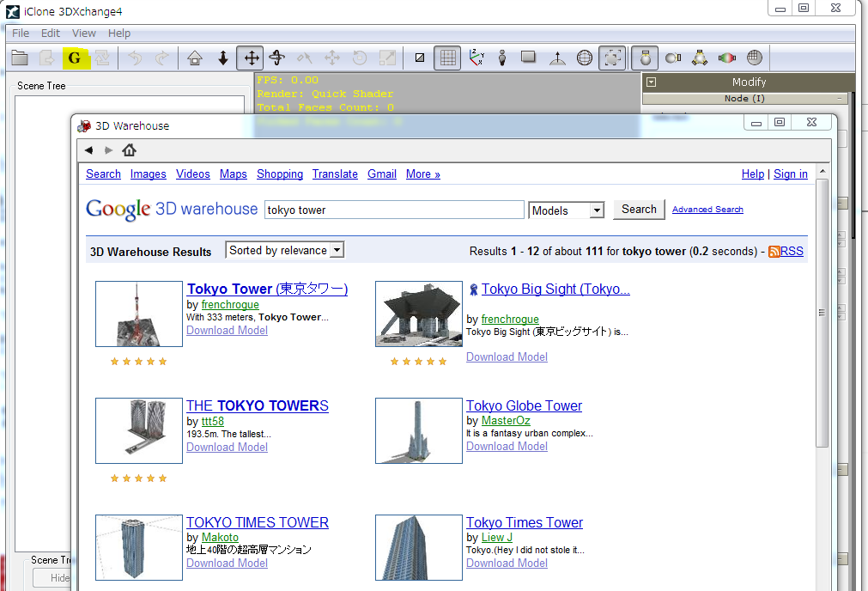Click the tokyo tower search field
868x591 pixels.
click(394, 210)
